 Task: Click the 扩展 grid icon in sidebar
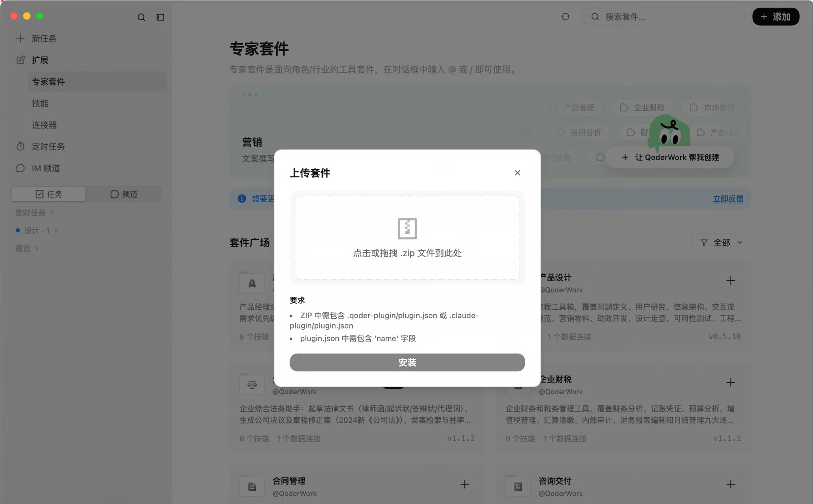[x=20, y=60]
